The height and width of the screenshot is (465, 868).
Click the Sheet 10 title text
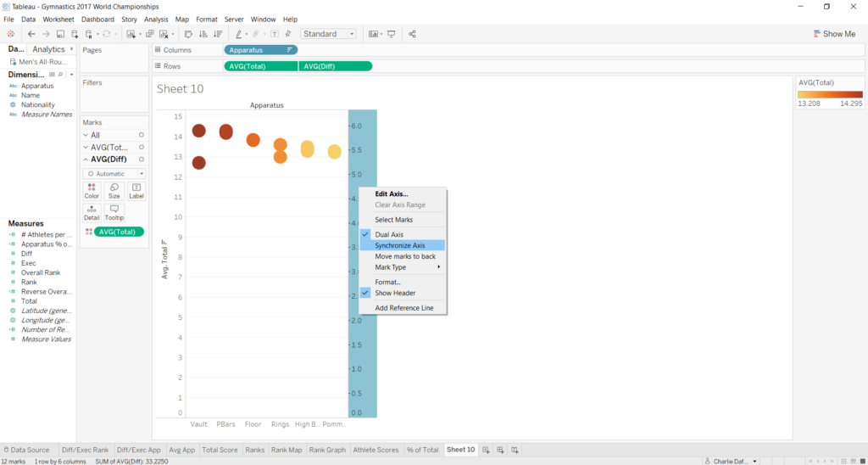[181, 89]
